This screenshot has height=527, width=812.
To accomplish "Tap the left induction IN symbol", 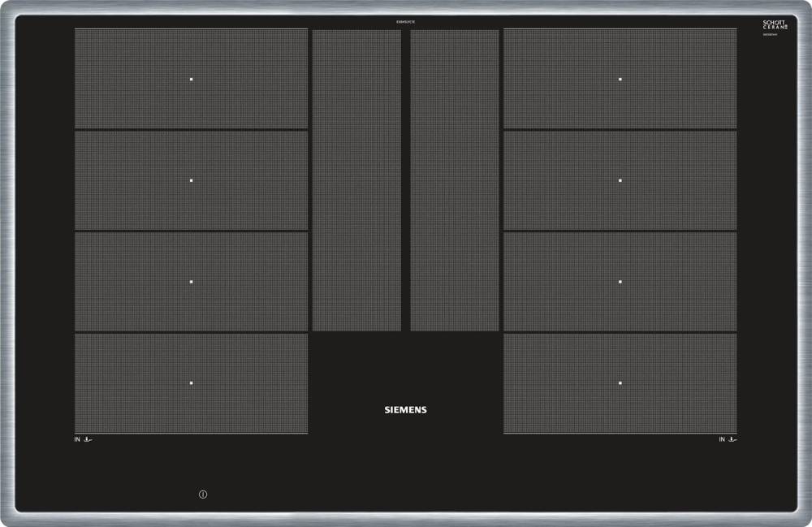I will [x=83, y=439].
